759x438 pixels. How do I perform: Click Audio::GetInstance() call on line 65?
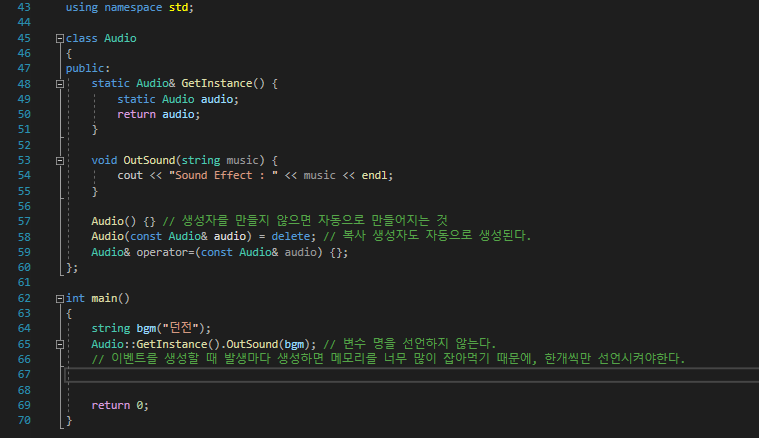pos(156,344)
